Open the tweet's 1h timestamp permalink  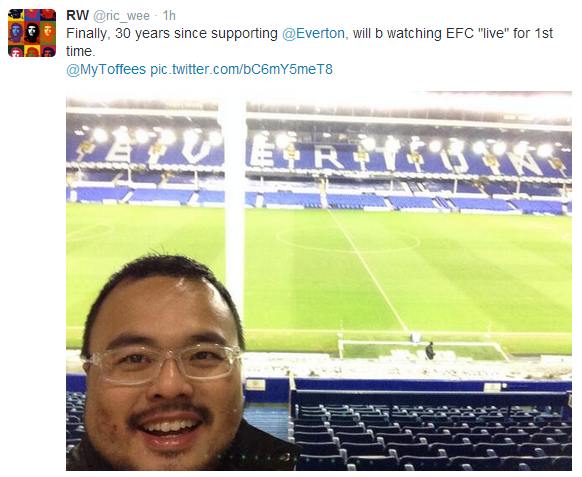[x=169, y=16]
